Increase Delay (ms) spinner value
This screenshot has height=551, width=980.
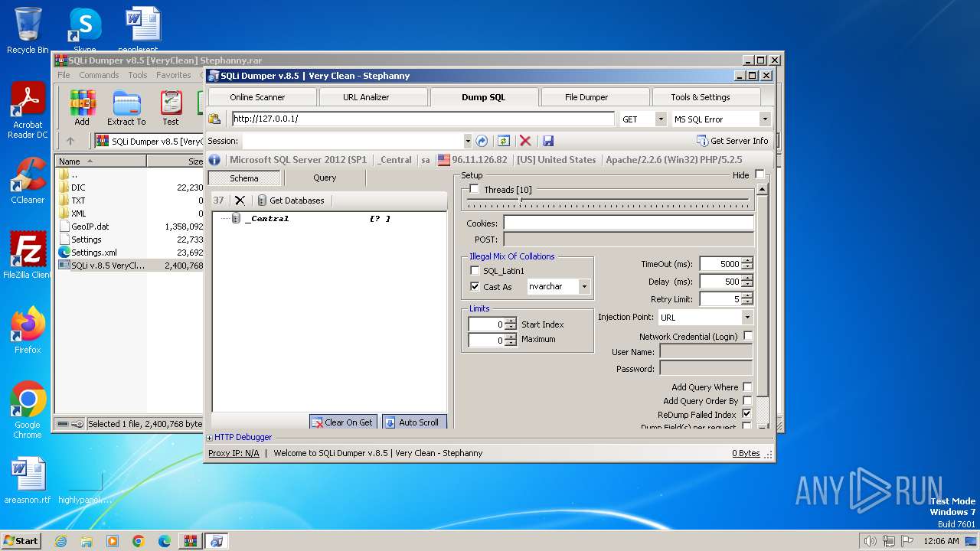(x=747, y=279)
